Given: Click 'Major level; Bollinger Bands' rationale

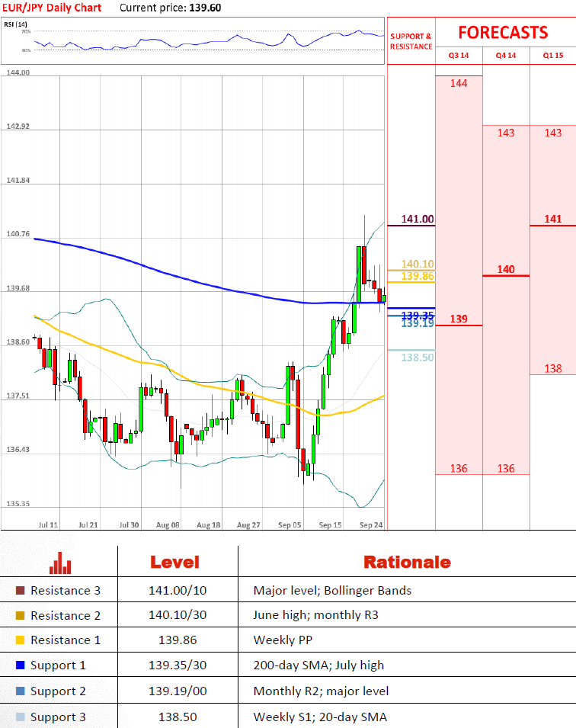Looking at the screenshot, I should (x=332, y=591).
